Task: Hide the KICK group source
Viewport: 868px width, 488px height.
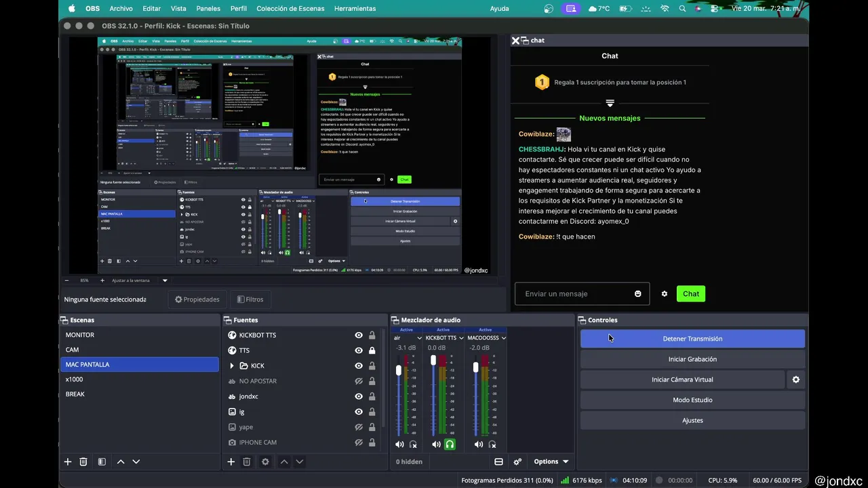Action: click(359, 366)
